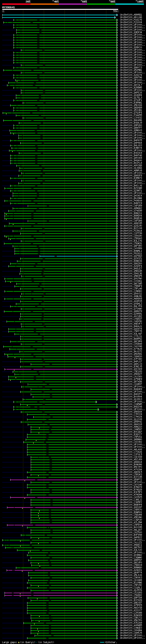Click the orange ~40% legend segment
The width and height of the screenshot is (146, 644).
[45, 4]
